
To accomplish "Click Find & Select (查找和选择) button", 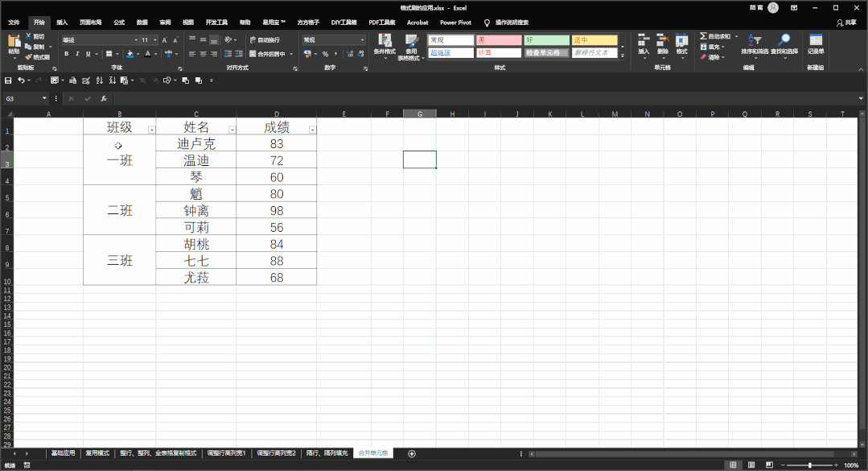I will 784,44.
